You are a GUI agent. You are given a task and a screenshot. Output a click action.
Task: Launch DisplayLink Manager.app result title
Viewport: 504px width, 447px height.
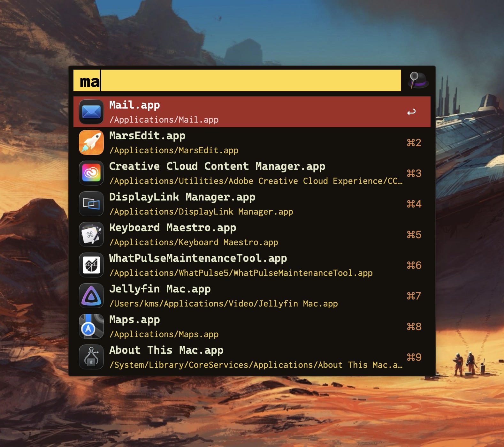(182, 197)
